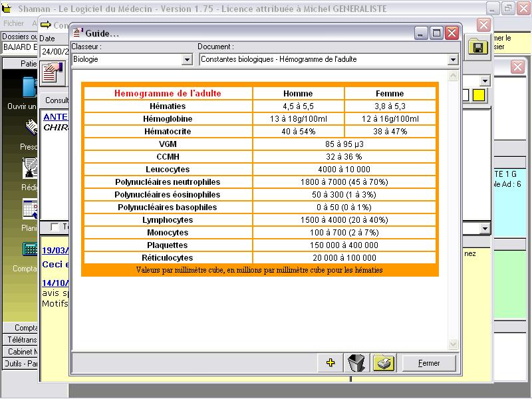Open the ANTE link in the consultation window
The image size is (532, 399).
(56, 117)
